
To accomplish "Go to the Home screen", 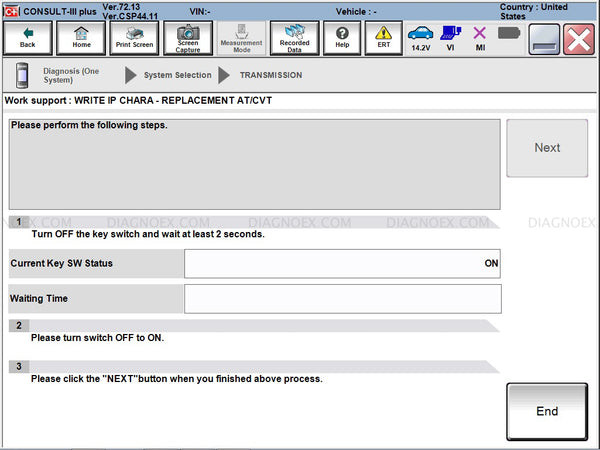I will pyautogui.click(x=81, y=38).
